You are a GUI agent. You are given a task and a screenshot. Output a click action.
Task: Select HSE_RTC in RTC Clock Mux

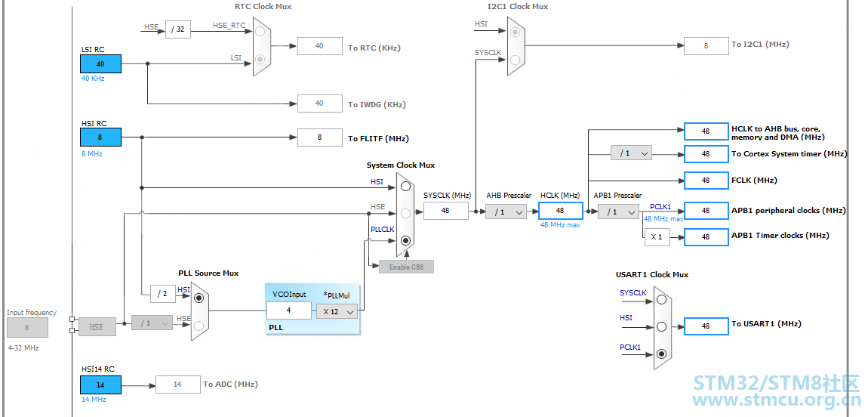pos(260,32)
